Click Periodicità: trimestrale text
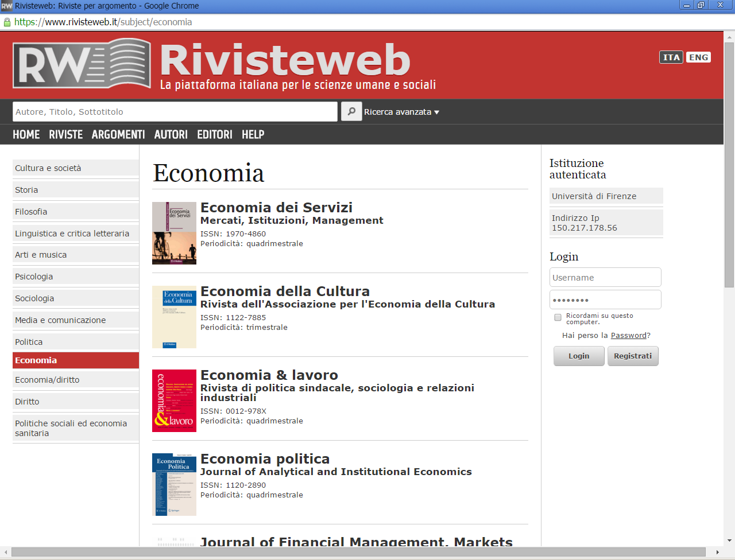 (244, 328)
